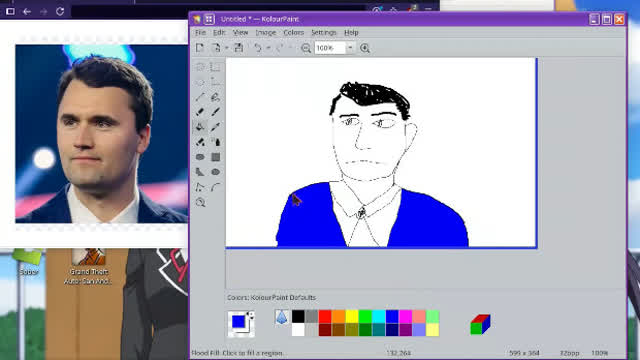Viewport: 640px width, 360px height.
Task: Open the Settings menu
Action: click(x=324, y=32)
